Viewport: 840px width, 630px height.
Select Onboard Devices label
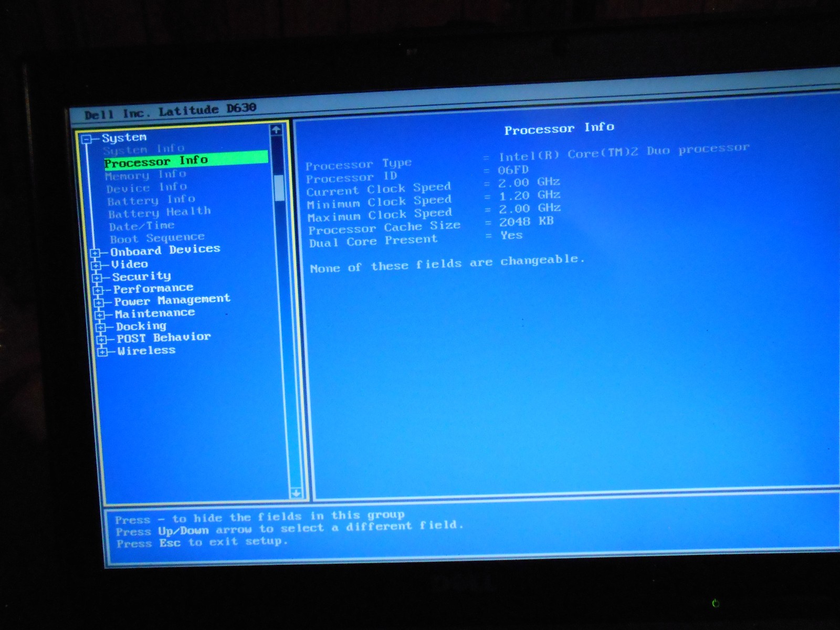click(165, 250)
